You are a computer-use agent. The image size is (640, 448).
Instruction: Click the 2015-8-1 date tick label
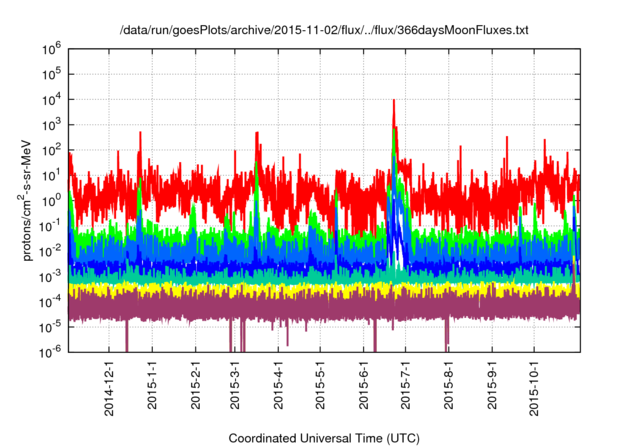(448, 385)
